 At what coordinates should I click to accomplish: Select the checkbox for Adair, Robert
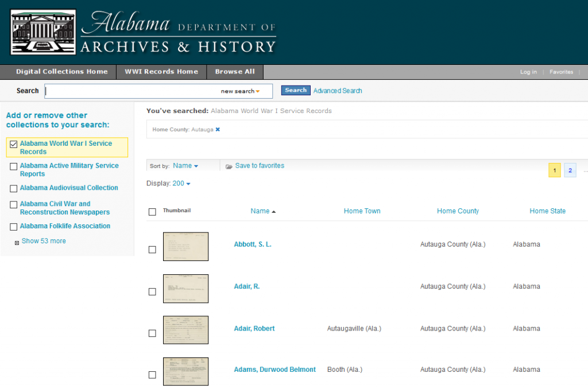[152, 333]
